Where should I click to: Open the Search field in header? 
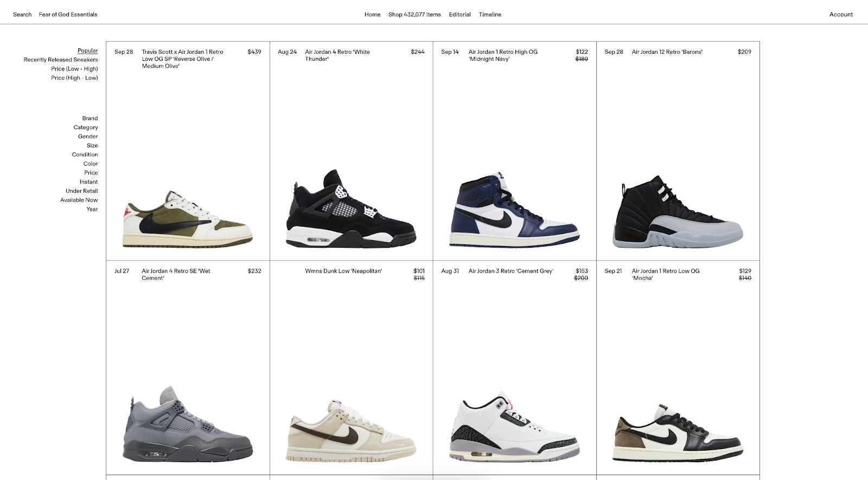click(22, 15)
